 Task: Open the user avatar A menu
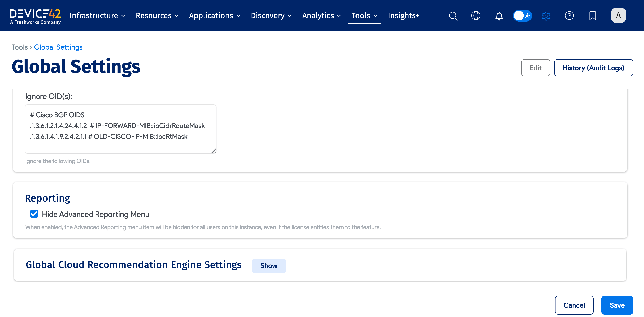pyautogui.click(x=618, y=15)
